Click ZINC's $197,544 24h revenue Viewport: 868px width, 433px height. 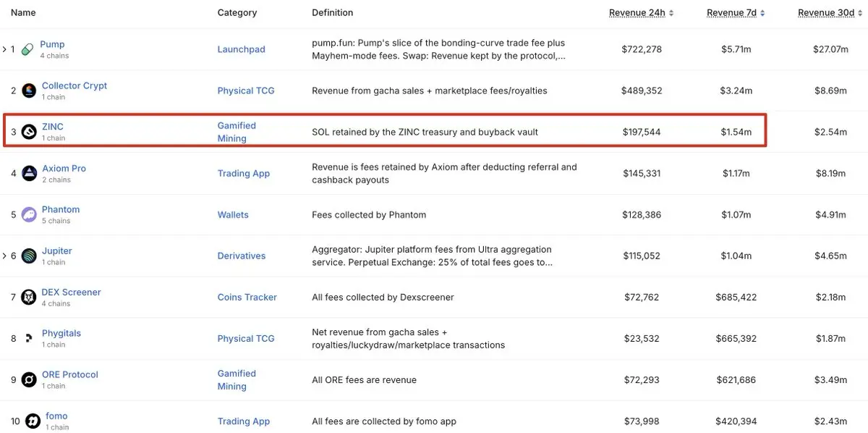click(x=642, y=132)
